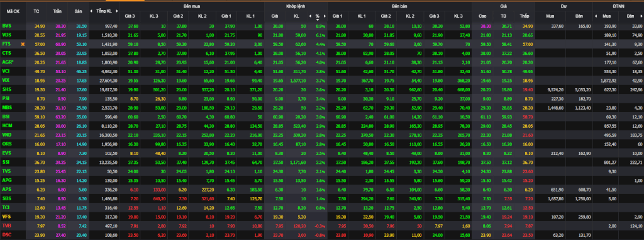Click the Cao price column header
The height and width of the screenshot is (240, 644).
(482, 16)
